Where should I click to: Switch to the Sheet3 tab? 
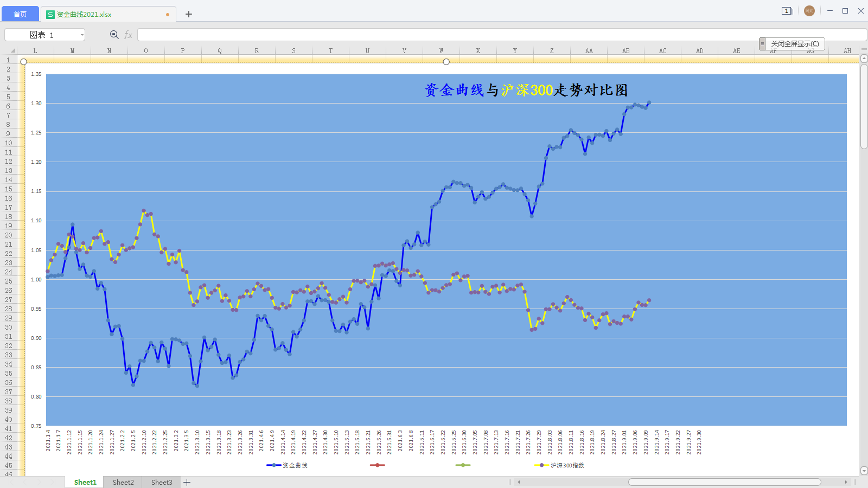(x=162, y=482)
